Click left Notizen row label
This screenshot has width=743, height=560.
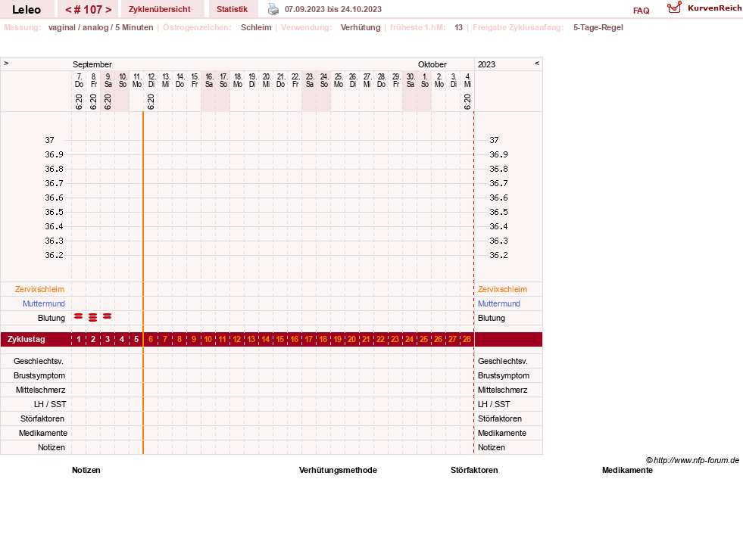52,447
